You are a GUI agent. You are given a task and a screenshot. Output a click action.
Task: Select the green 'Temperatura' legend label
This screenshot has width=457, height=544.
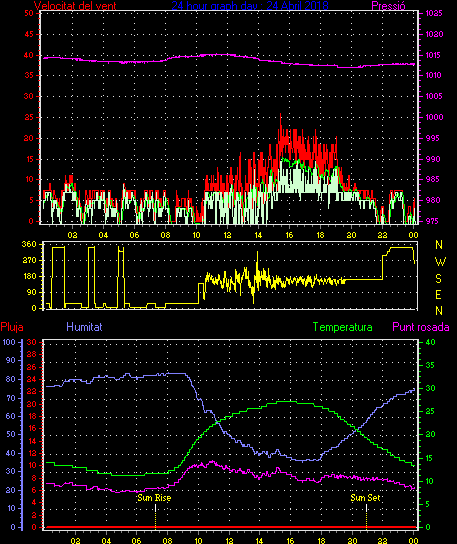(x=342, y=327)
